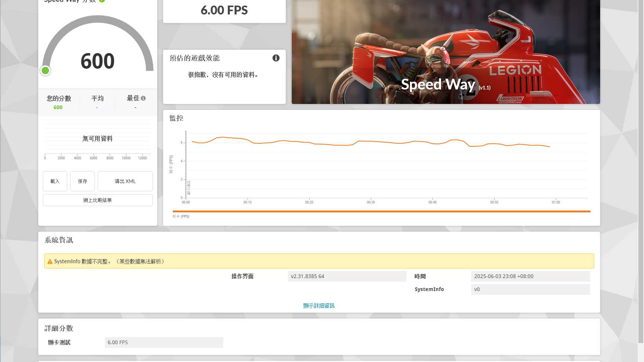The height and width of the screenshot is (362, 644).
Task: Select the 時間 timestamp field
Action: click(530, 276)
